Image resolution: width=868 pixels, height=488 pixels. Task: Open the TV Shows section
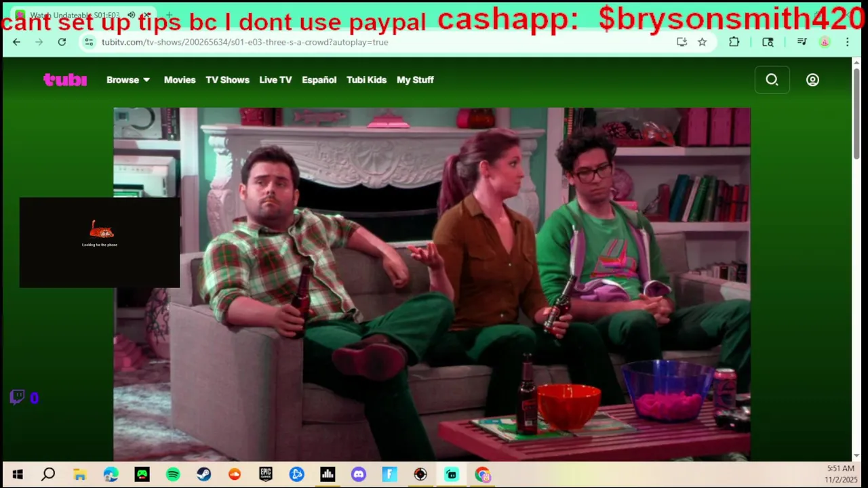click(x=227, y=80)
